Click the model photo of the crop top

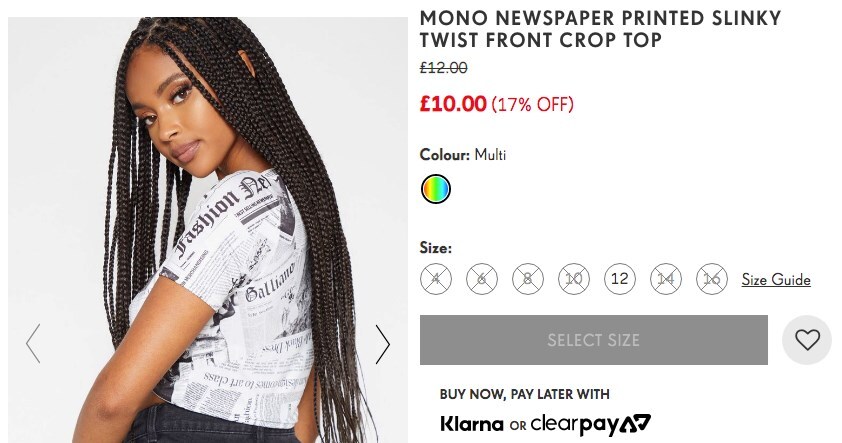coord(208,230)
